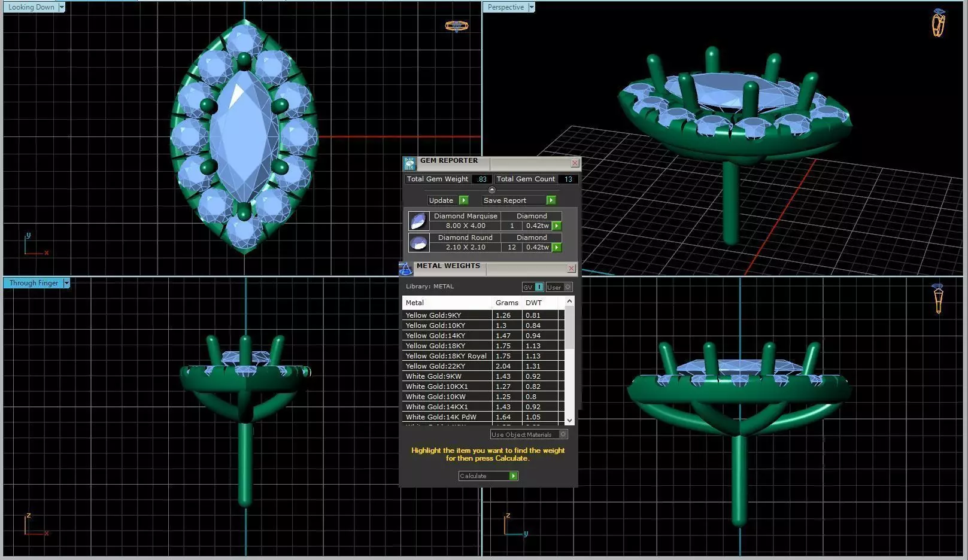
Task: Open the Looking Down viewport dropdown arrow
Action: click(x=62, y=7)
